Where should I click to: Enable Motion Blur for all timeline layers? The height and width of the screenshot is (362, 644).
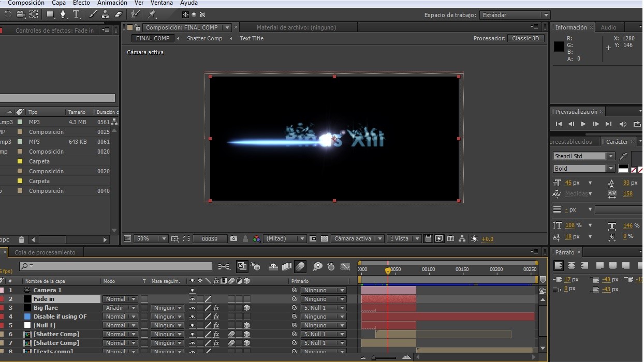click(x=300, y=267)
